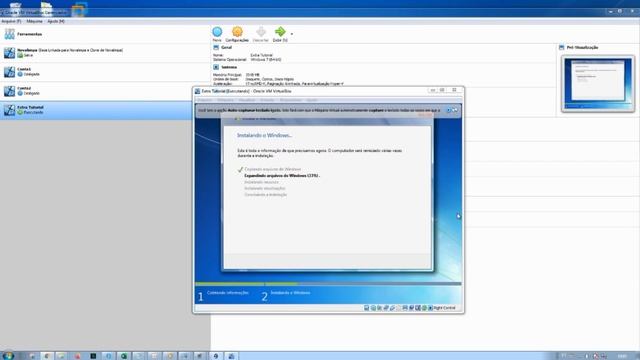This screenshot has width=640, height=360.
Task: Open Arquivo menu in Extra Tutorial VM window
Action: (x=205, y=100)
